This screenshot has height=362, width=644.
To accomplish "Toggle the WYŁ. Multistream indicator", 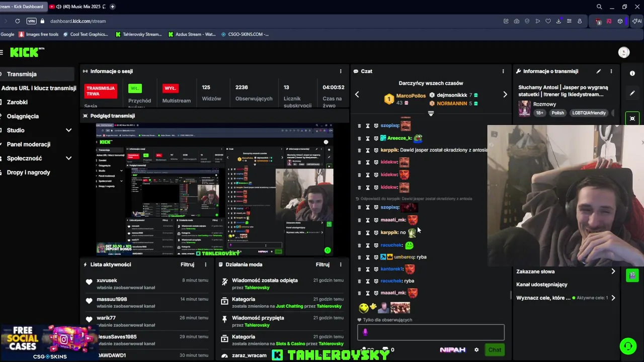I will (x=170, y=88).
